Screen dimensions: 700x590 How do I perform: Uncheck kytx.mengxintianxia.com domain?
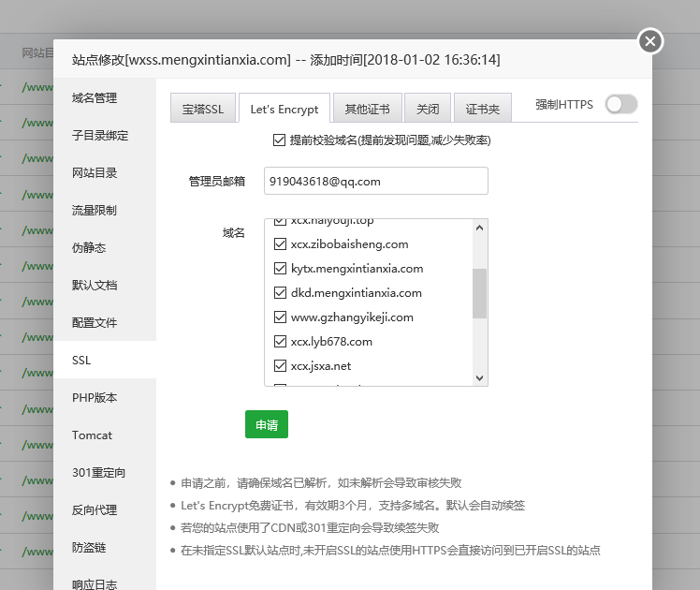pyautogui.click(x=280, y=269)
